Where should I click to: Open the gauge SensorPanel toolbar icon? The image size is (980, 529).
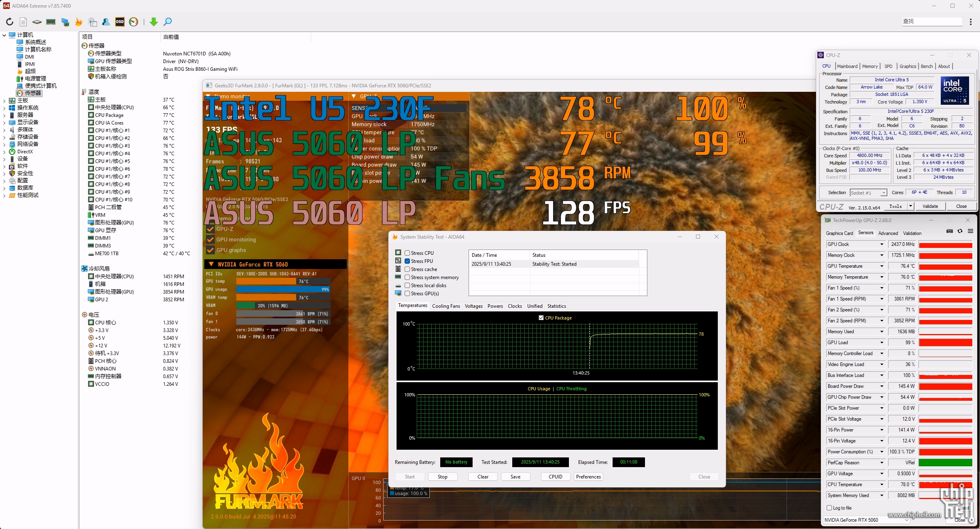coord(134,22)
